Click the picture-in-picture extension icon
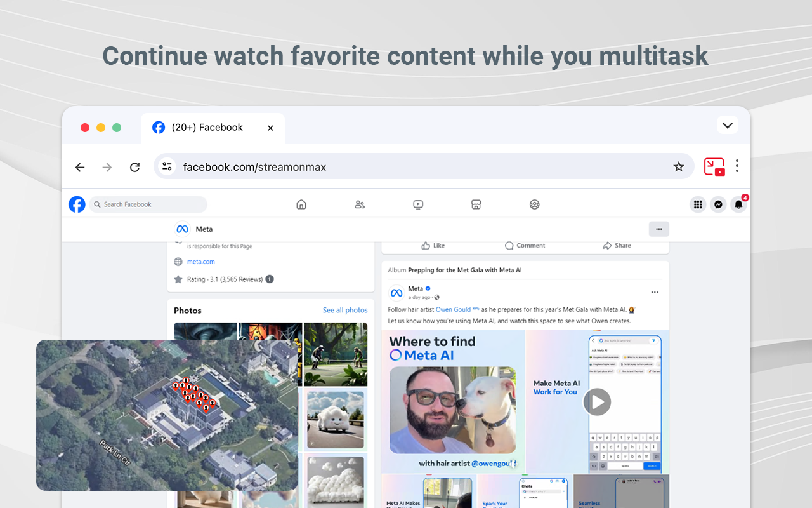Screen dimensions: 812x508 714,166
